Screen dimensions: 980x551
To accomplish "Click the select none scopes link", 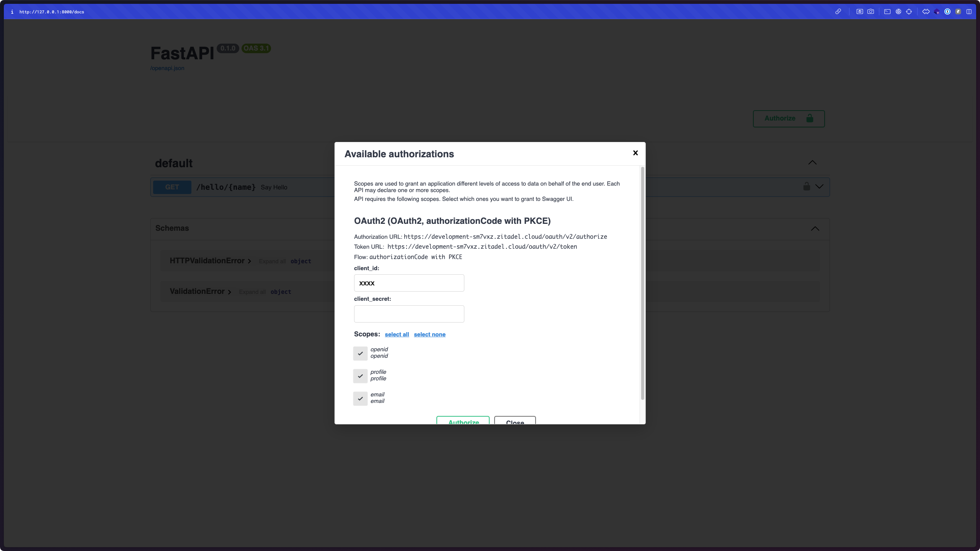I will coord(430,334).
